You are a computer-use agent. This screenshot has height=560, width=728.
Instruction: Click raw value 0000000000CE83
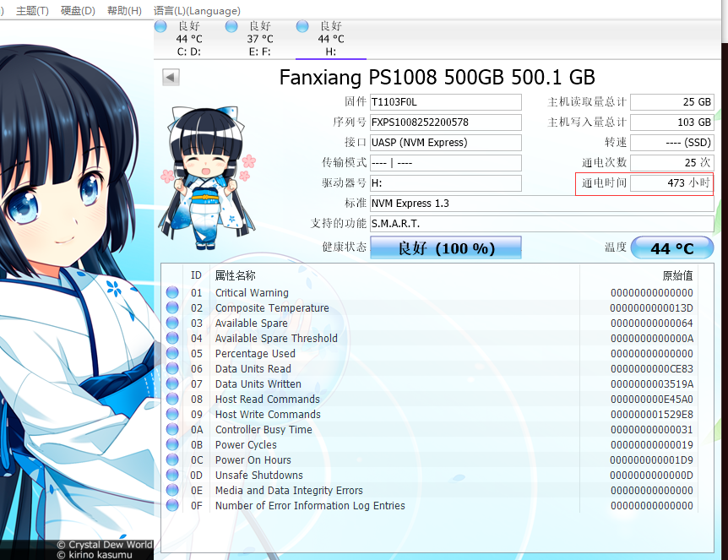(651, 369)
